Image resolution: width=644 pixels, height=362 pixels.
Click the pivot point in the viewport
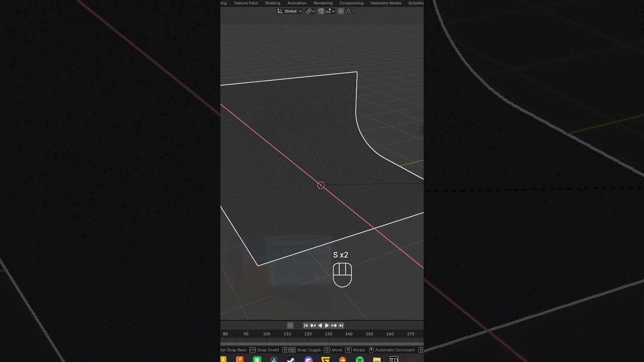(x=321, y=186)
